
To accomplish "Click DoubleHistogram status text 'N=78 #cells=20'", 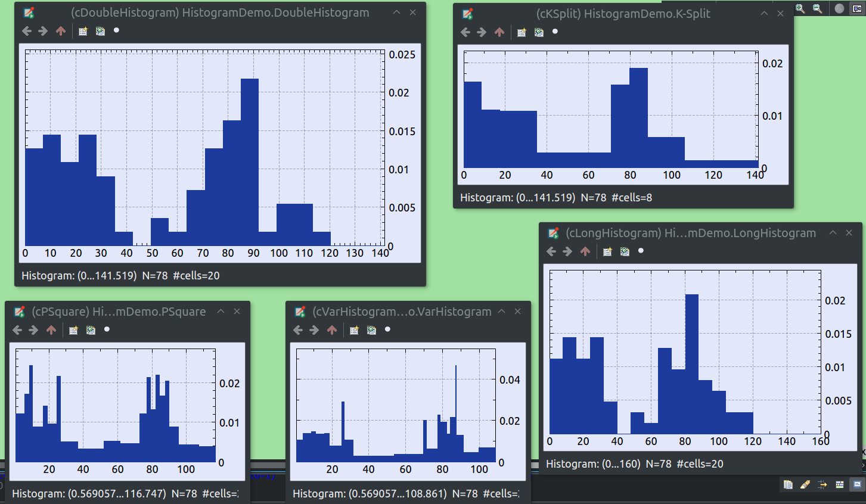I will (181, 276).
